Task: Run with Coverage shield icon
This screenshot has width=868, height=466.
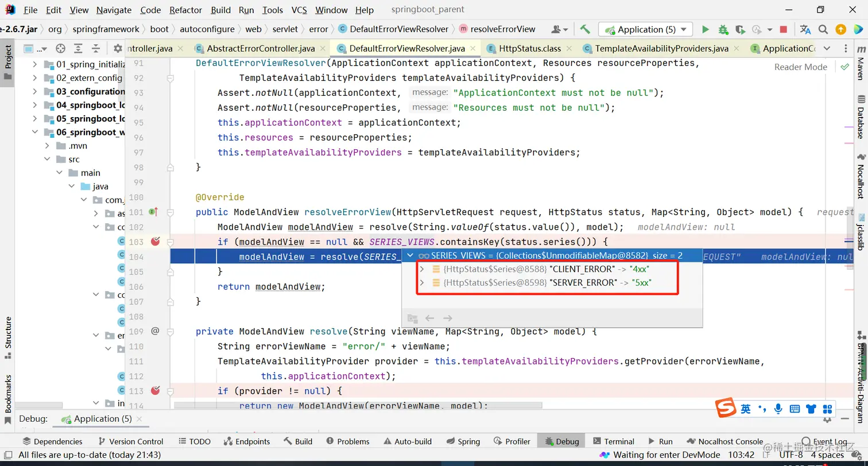Action: click(x=740, y=29)
